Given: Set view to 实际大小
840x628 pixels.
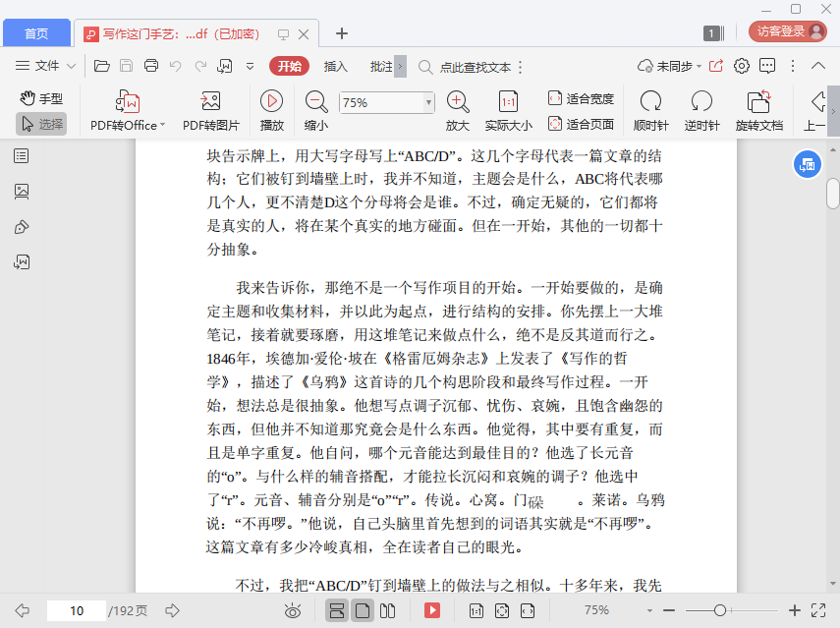Looking at the screenshot, I should [508, 110].
